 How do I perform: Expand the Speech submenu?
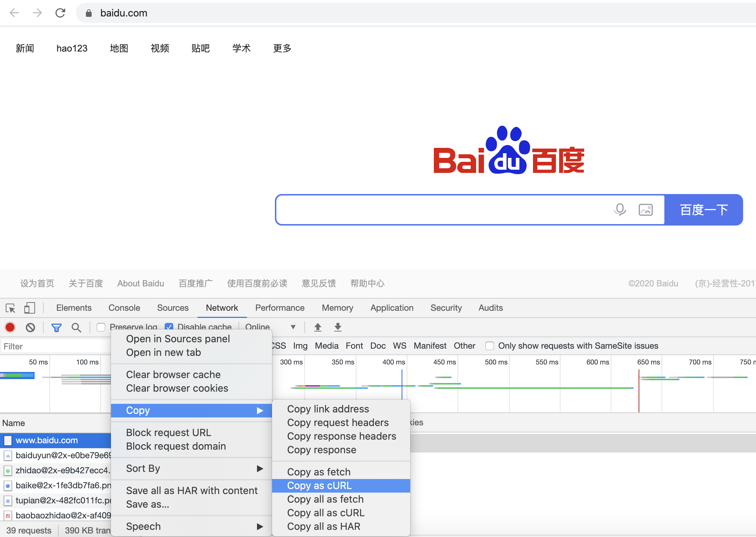tap(192, 527)
